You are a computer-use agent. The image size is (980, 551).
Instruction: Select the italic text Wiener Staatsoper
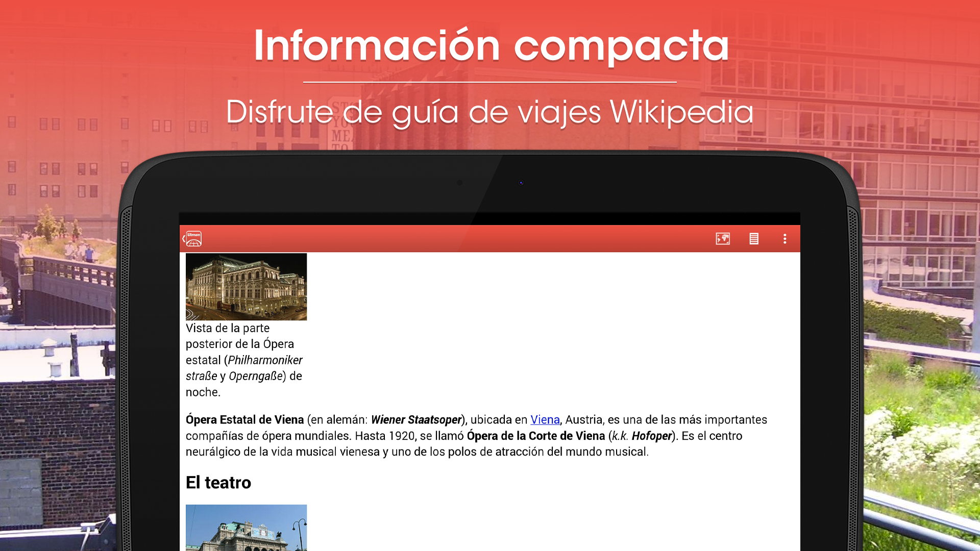(416, 419)
